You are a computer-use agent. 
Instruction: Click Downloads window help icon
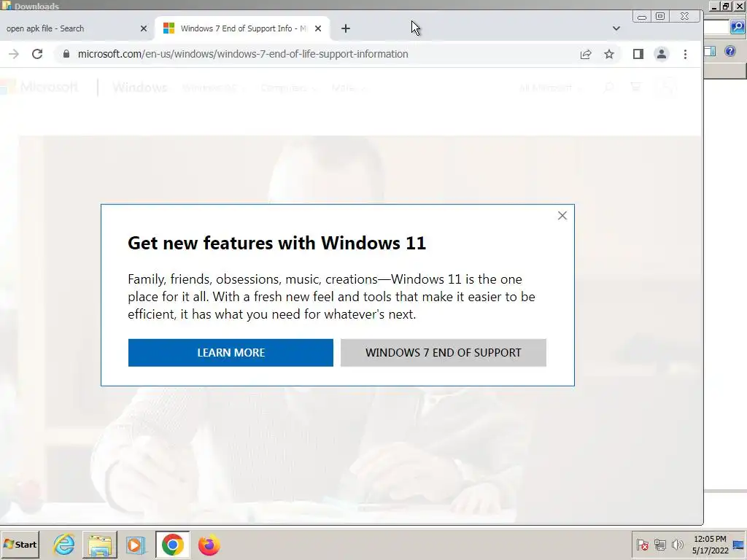coord(729,51)
